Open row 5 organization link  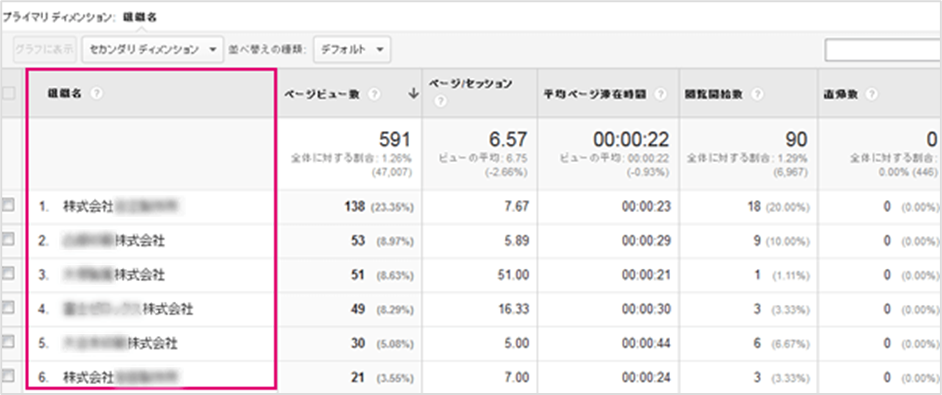(x=120, y=343)
